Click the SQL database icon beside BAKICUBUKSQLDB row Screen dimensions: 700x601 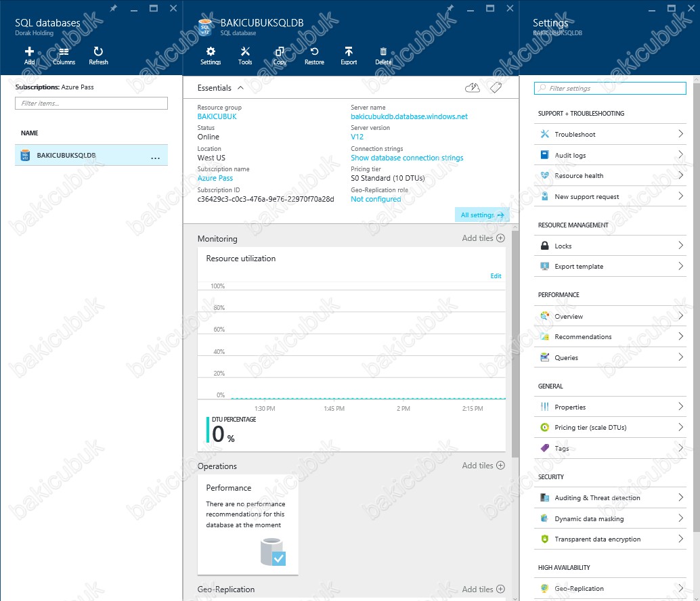point(26,155)
